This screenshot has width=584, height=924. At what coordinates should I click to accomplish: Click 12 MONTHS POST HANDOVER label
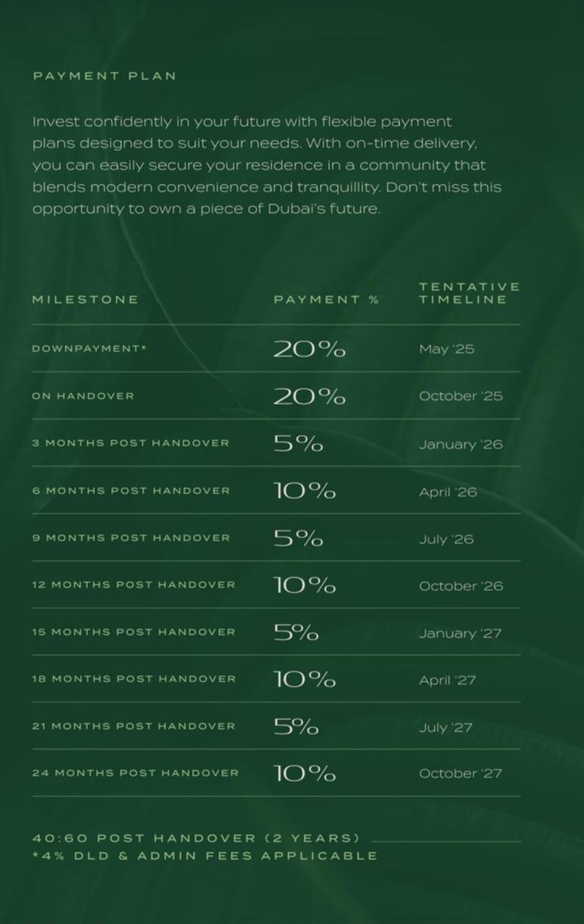pos(134,585)
